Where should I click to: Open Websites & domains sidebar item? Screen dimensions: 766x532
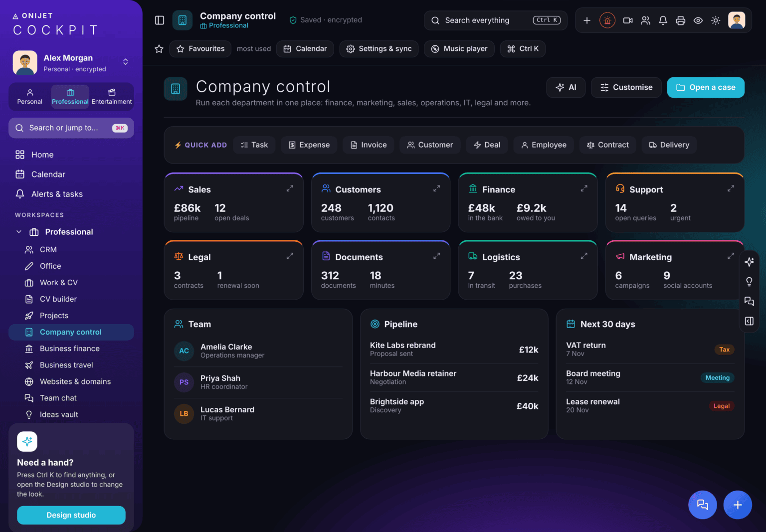(71, 381)
